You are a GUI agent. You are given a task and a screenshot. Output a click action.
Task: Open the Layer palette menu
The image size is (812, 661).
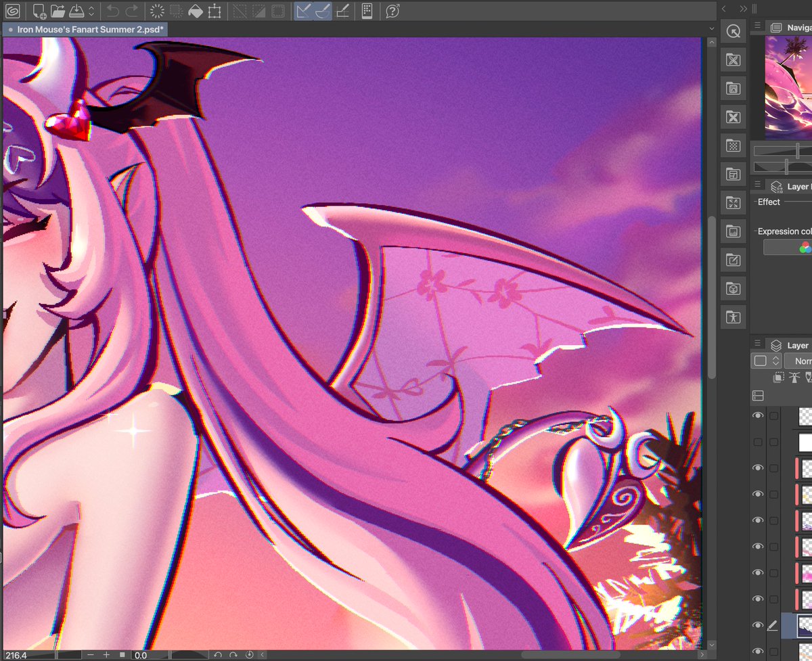(758, 344)
